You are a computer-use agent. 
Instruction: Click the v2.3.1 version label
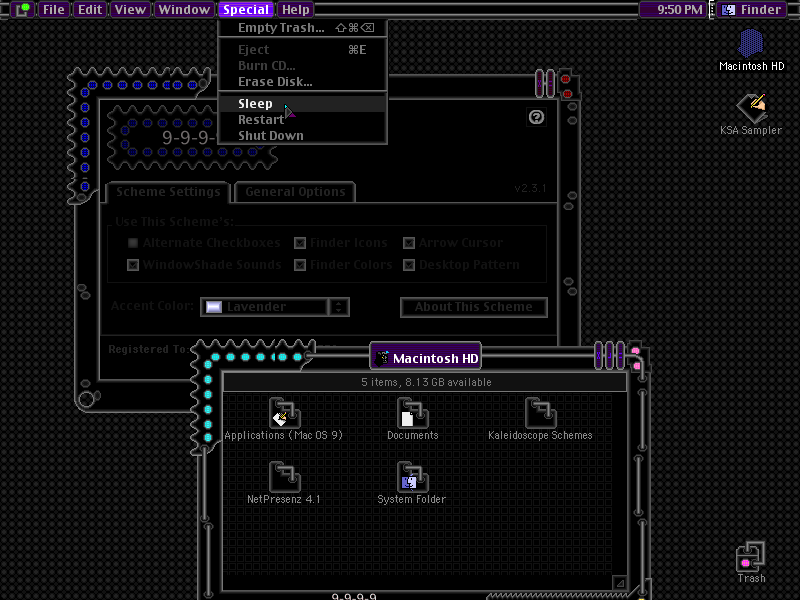click(530, 188)
